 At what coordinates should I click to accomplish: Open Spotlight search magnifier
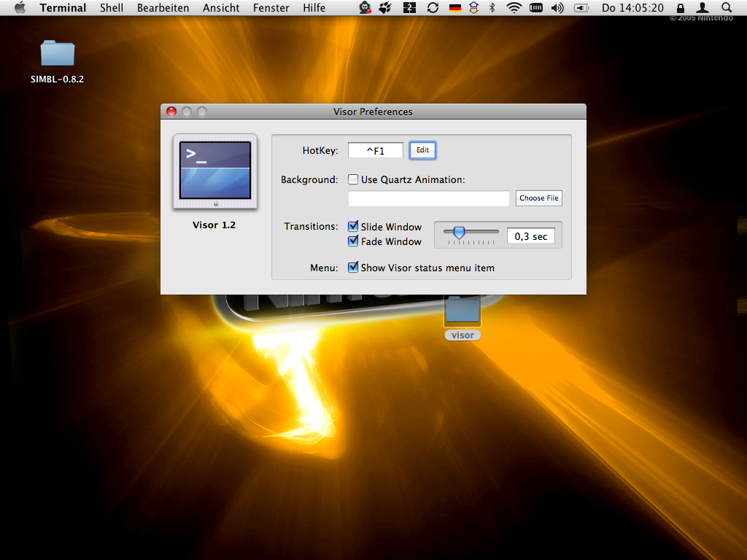click(x=727, y=7)
